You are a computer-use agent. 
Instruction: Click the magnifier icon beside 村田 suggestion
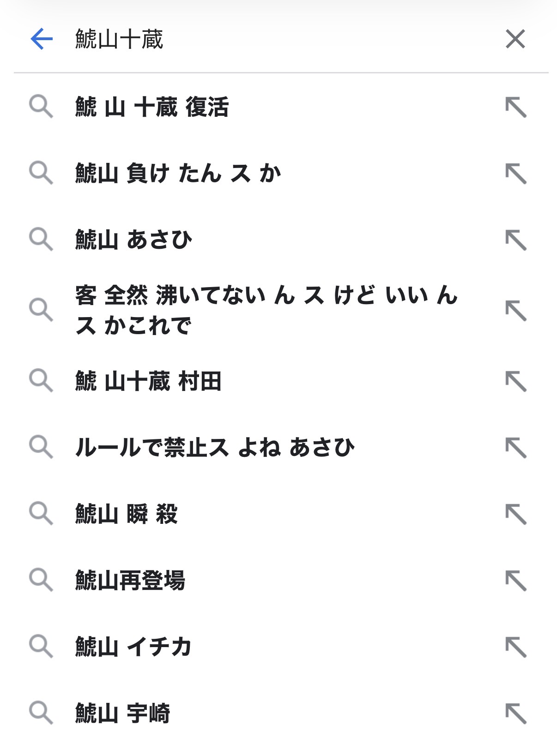(x=41, y=381)
